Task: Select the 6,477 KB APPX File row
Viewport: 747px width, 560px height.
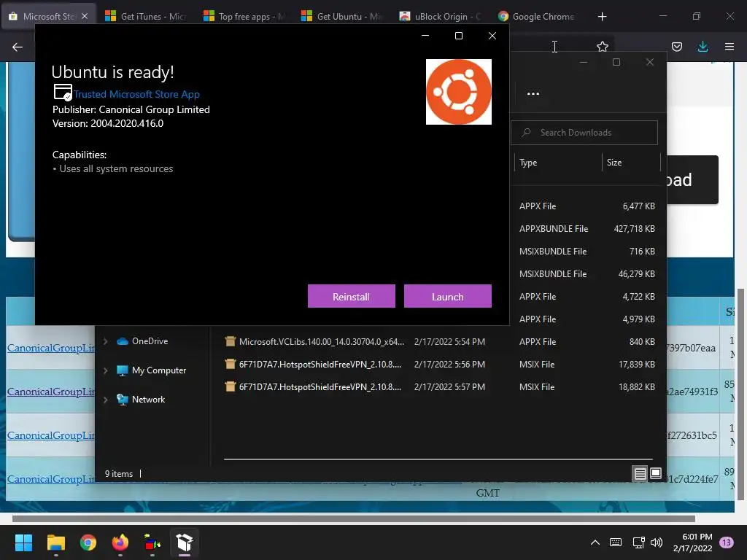Action: tap(587, 206)
